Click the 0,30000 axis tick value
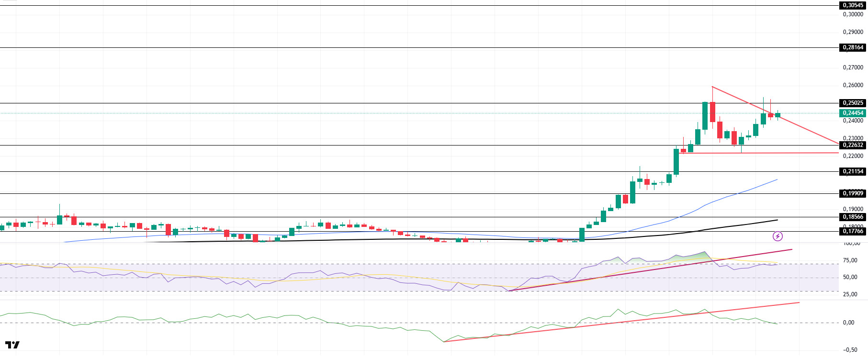Screen dimensions: 868x359 click(x=853, y=14)
